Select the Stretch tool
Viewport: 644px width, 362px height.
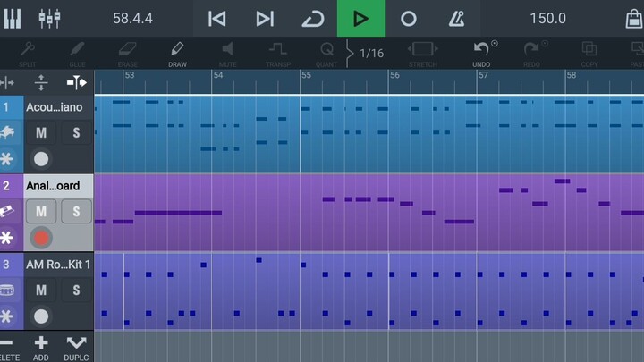pos(423,53)
